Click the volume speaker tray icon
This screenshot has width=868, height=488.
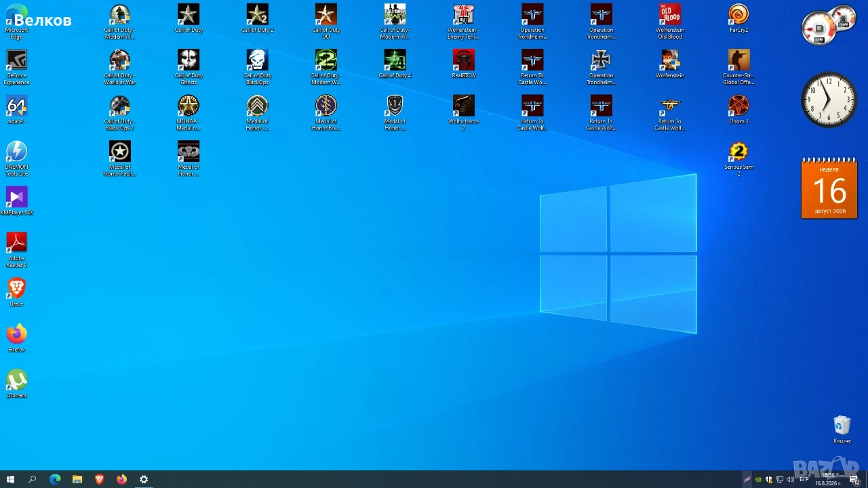pyautogui.click(x=790, y=480)
